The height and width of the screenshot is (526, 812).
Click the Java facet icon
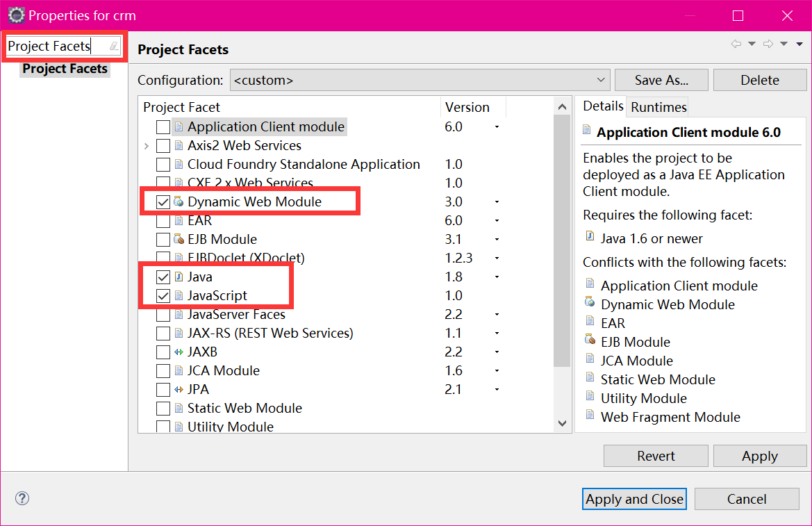[179, 276]
